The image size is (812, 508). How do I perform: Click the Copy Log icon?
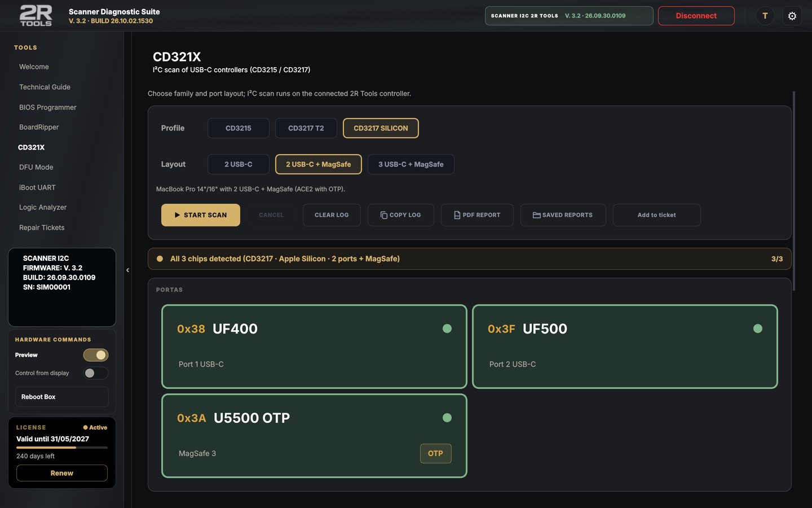384,215
